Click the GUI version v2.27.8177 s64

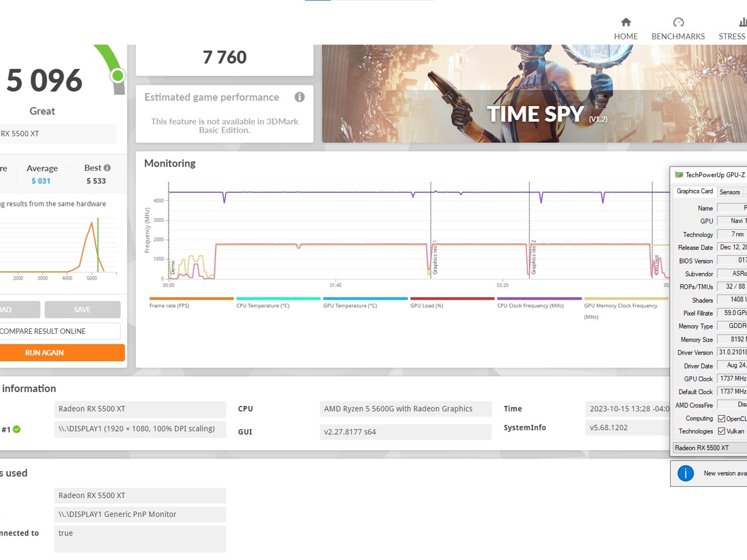point(406,432)
